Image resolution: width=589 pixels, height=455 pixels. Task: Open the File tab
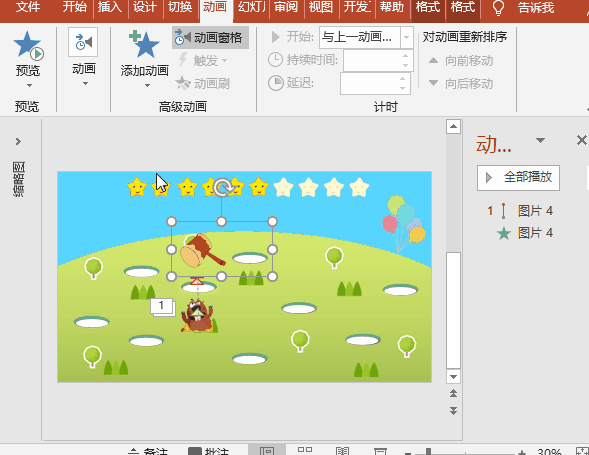coord(28,7)
